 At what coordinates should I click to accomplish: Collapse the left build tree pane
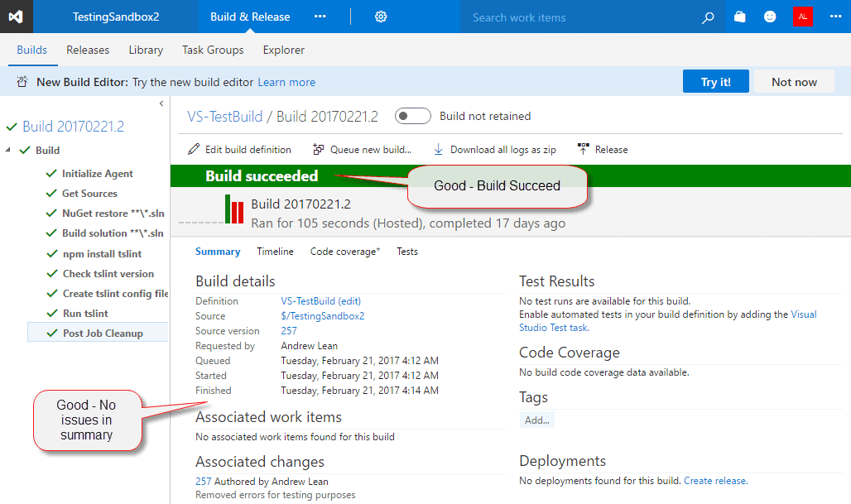(x=161, y=103)
